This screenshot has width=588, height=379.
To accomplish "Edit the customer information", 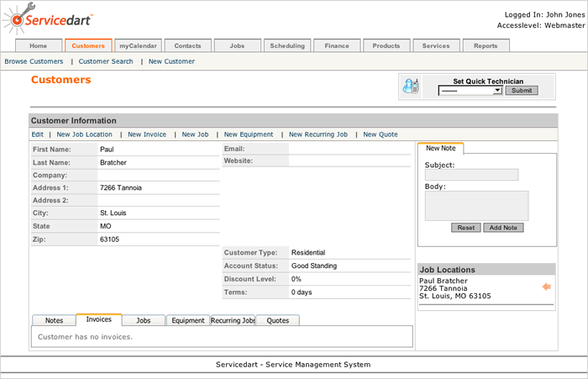I will point(38,134).
